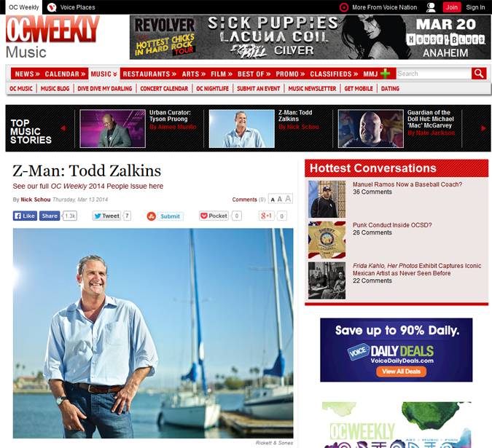Share article with the Tweet button

(106, 216)
